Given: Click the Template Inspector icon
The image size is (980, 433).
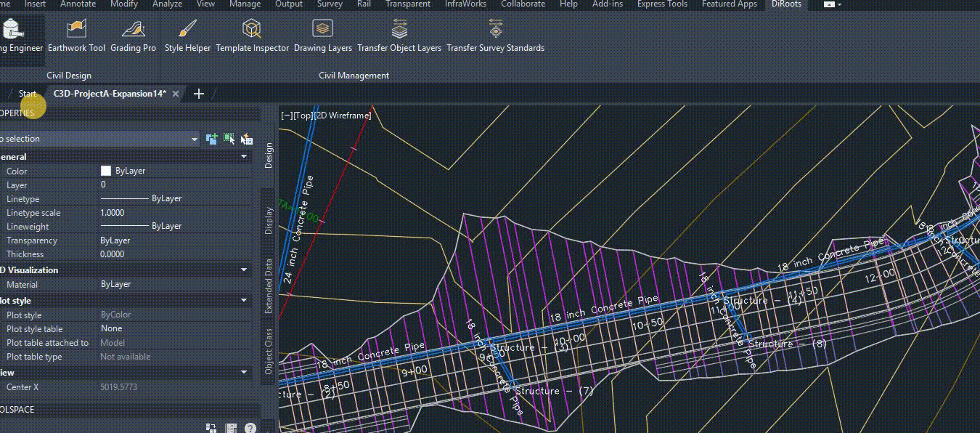Looking at the screenshot, I should pyautogui.click(x=252, y=35).
